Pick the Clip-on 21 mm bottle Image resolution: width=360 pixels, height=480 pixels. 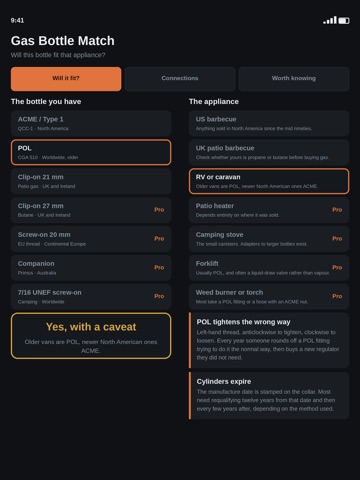91,181
